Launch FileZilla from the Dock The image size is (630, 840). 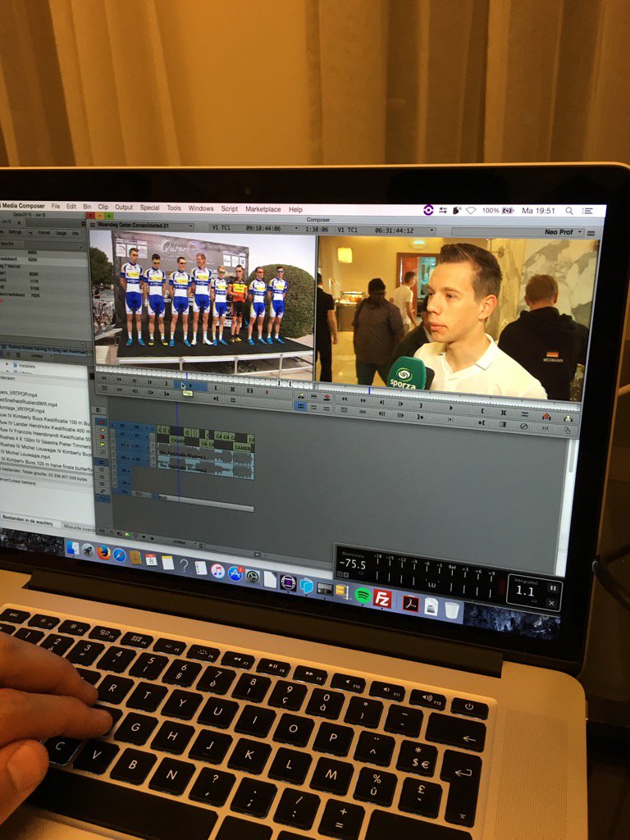tap(382, 598)
